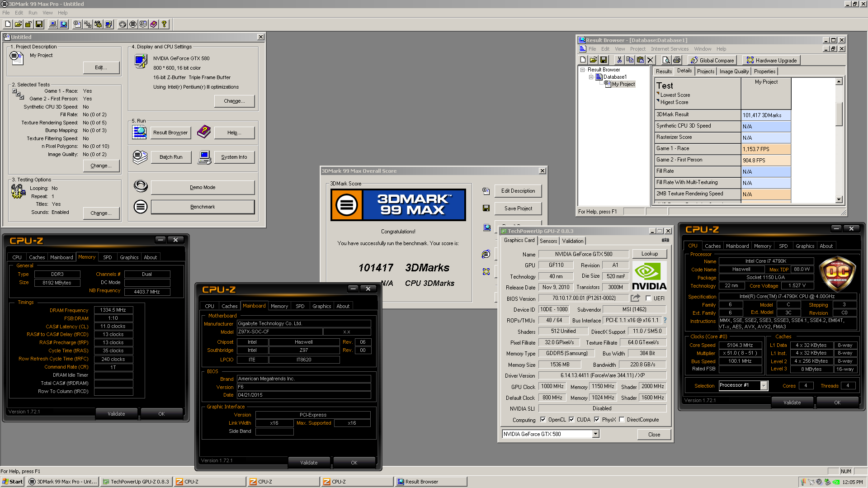Open the Caches tab in the CPU-Z Memory window
This screenshot has width=868, height=488.
pyautogui.click(x=37, y=257)
